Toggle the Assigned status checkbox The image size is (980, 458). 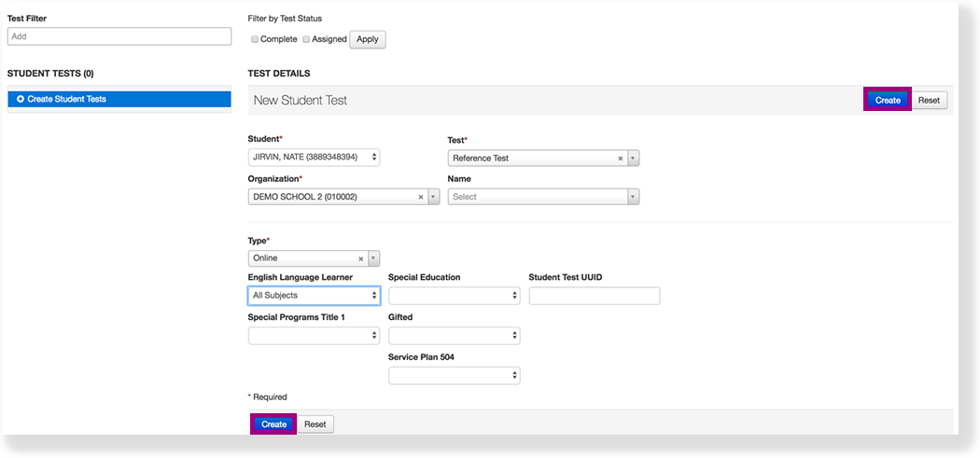306,39
